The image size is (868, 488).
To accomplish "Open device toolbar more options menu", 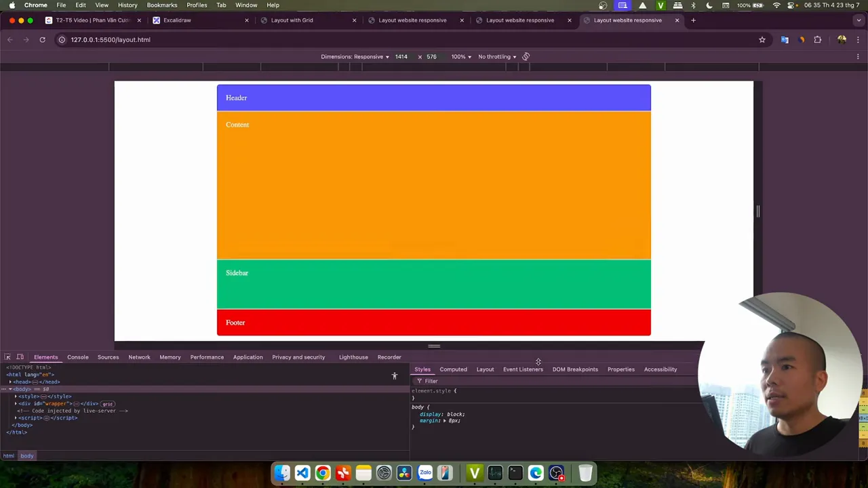I will pyautogui.click(x=858, y=57).
